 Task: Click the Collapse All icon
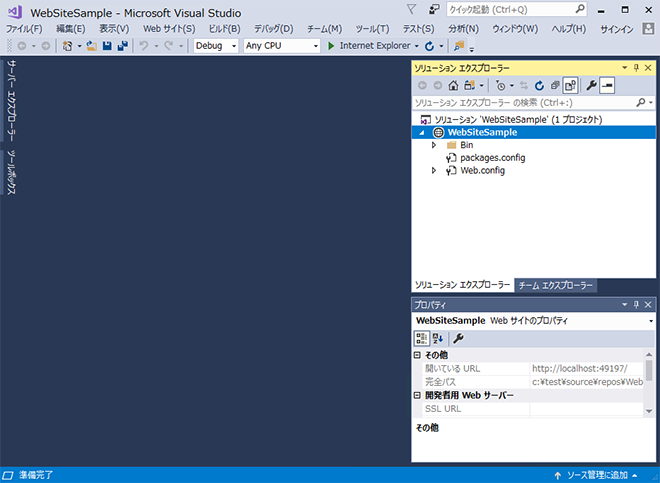555,86
